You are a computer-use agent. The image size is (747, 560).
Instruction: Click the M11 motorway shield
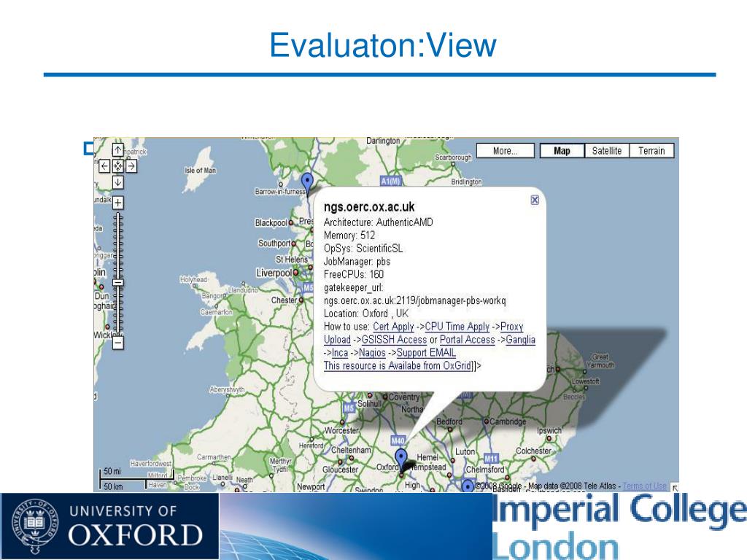(x=491, y=459)
